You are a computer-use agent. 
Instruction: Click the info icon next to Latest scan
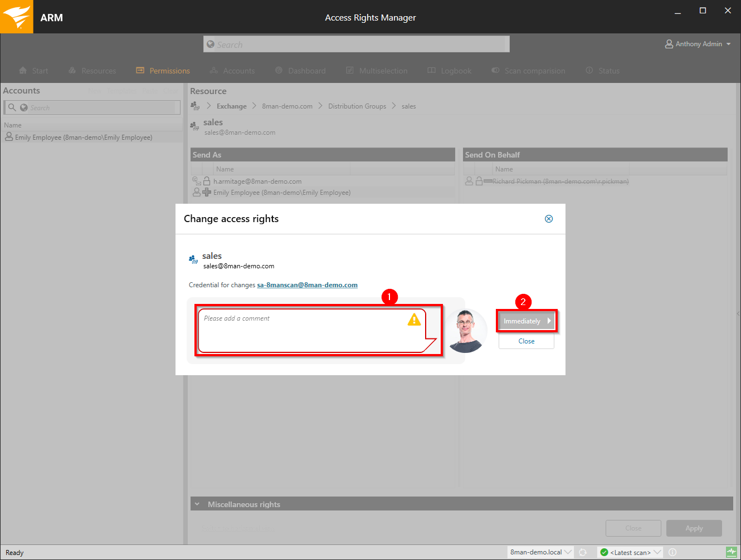point(672,552)
